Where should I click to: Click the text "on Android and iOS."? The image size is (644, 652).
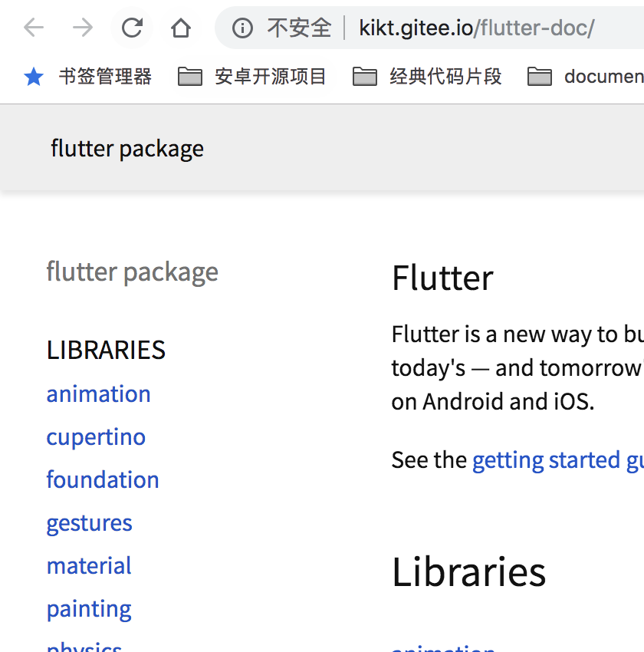493,402
